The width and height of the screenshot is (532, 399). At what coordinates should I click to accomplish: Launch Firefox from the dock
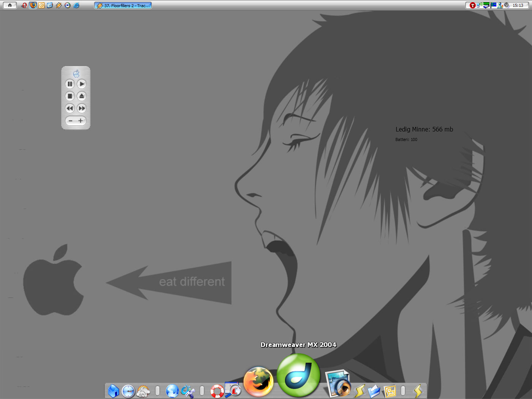pos(258,382)
